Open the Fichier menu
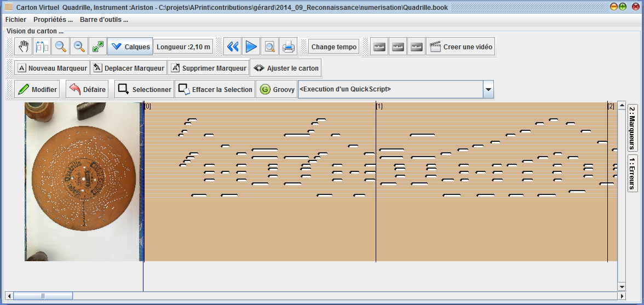Image resolution: width=644 pixels, height=305 pixels. [15, 20]
